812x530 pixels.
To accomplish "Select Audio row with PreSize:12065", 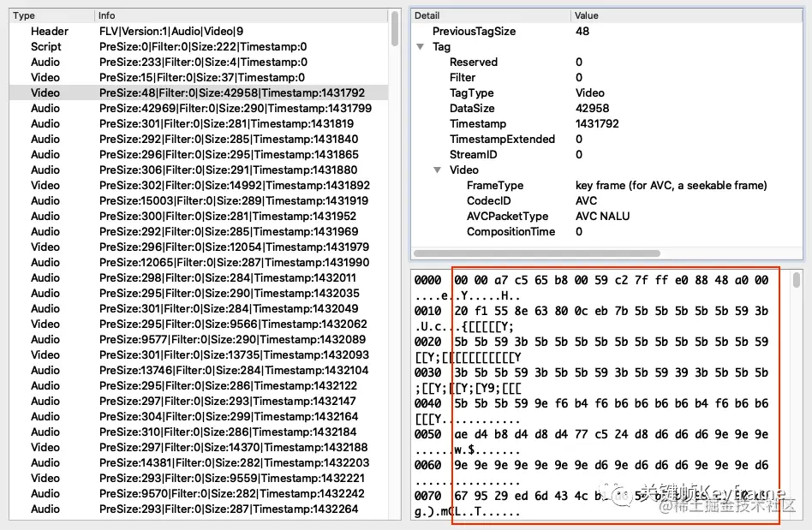I will [199, 262].
